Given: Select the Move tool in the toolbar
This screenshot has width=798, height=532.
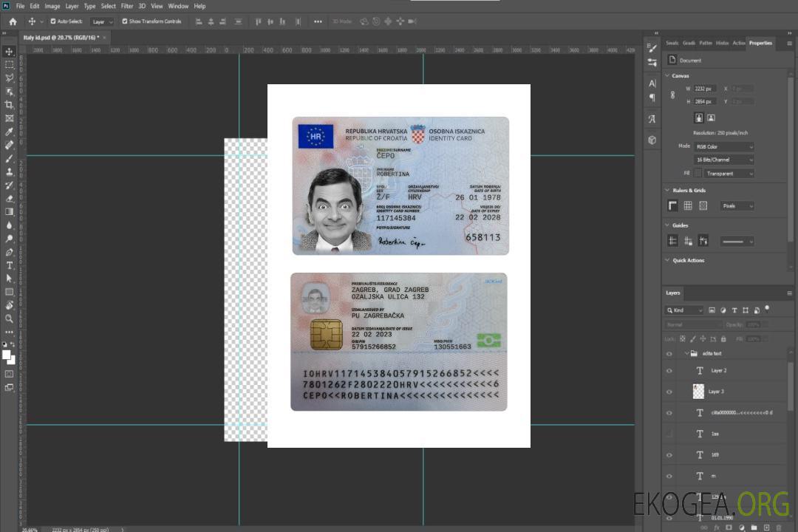Looking at the screenshot, I should click(9, 52).
